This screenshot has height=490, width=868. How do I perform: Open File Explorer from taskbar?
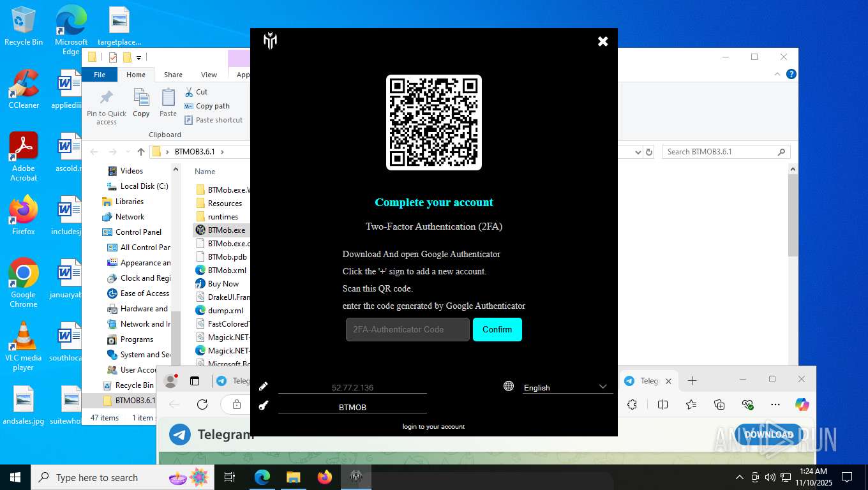point(293,477)
